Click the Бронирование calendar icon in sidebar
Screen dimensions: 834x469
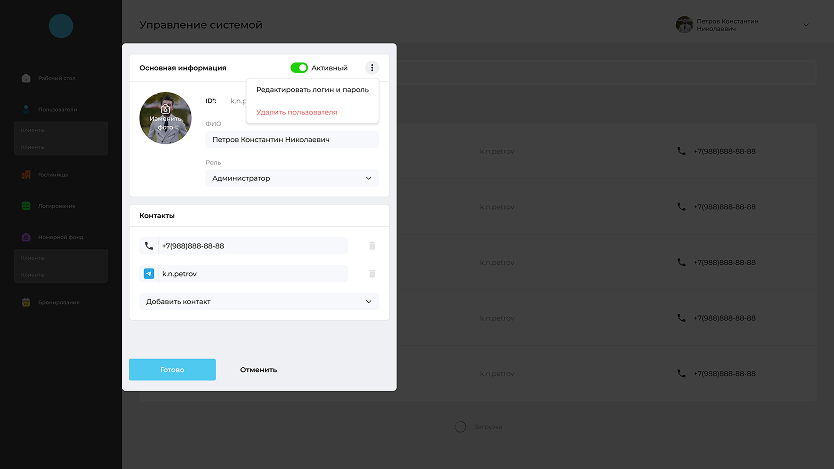pyautogui.click(x=26, y=302)
